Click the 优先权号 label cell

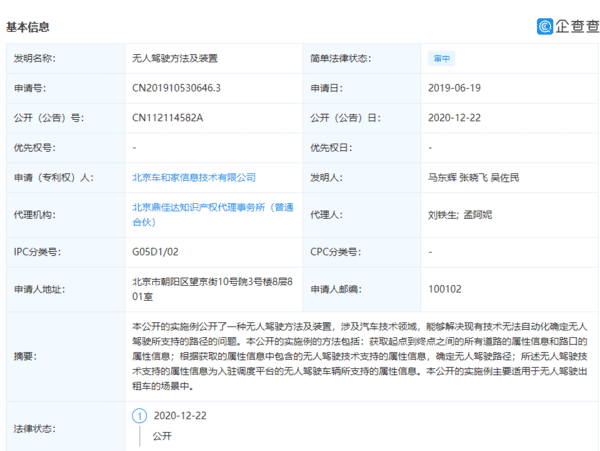point(65,148)
